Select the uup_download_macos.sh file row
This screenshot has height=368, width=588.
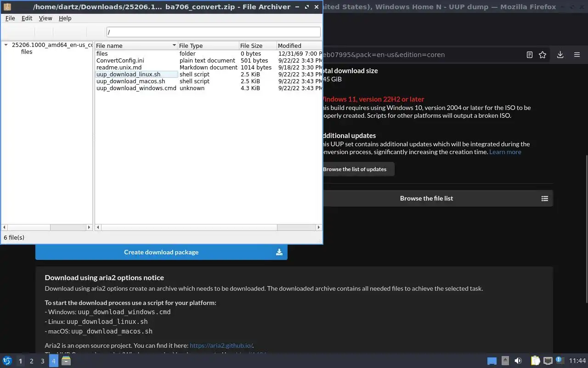(x=208, y=81)
